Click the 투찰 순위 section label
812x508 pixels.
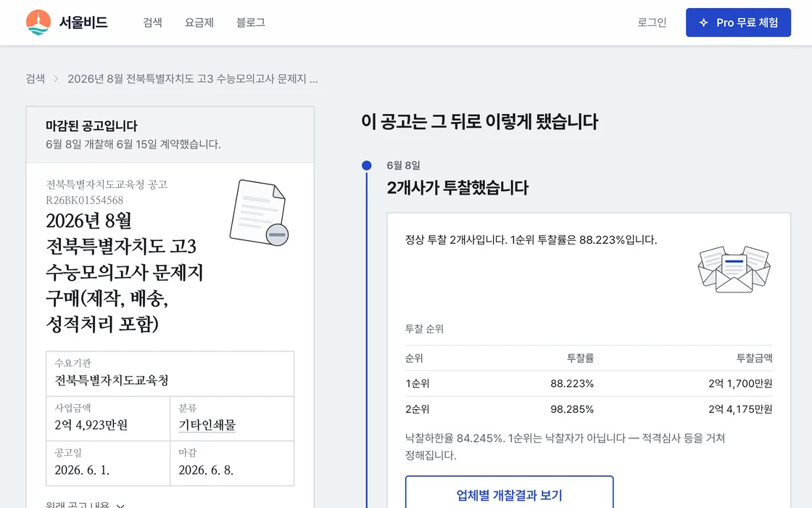point(424,329)
